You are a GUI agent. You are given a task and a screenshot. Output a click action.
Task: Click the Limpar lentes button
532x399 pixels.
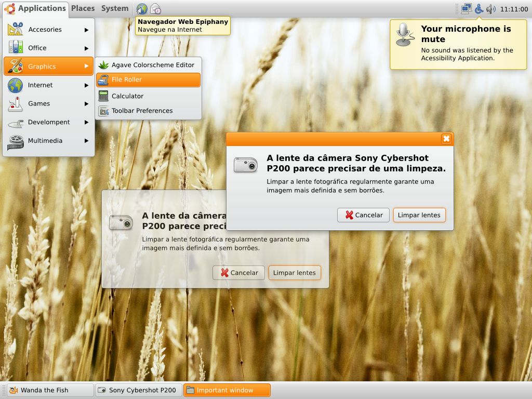click(x=419, y=215)
